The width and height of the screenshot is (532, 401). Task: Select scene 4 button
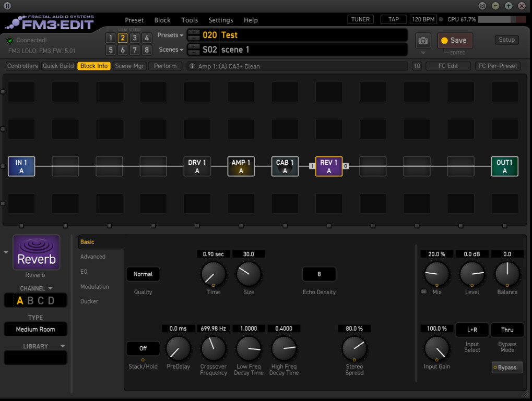point(147,38)
